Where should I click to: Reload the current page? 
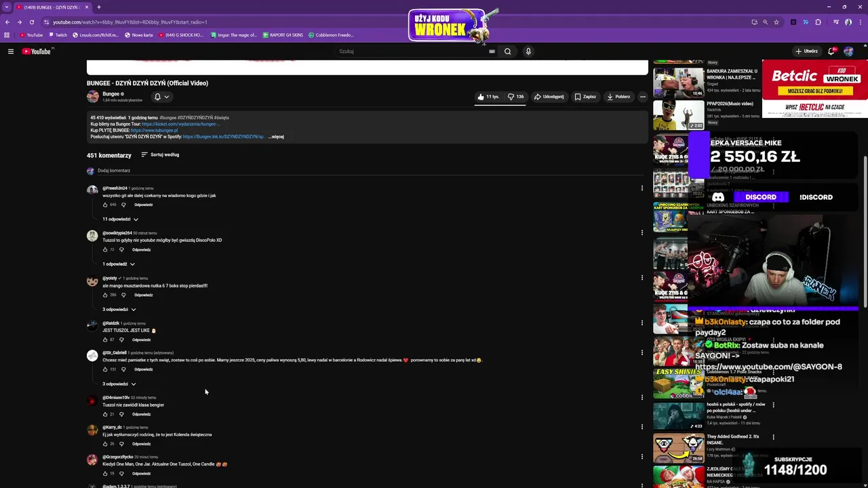31,22
